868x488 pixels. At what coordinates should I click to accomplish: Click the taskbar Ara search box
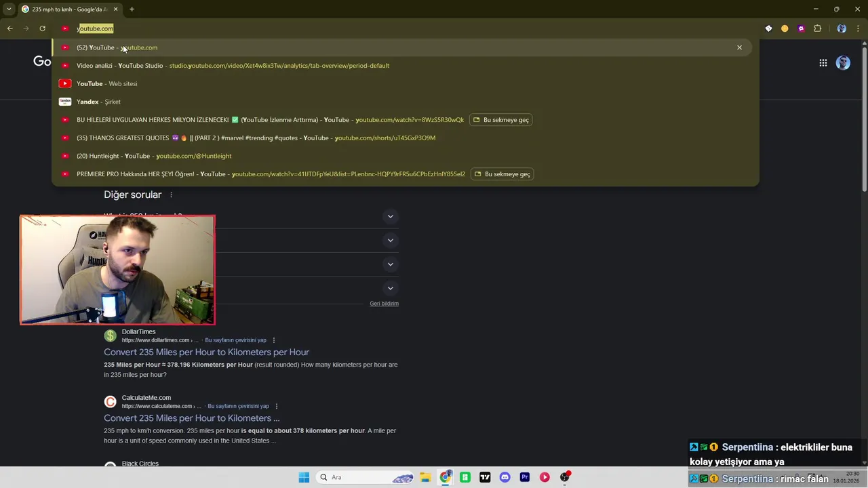point(366,477)
